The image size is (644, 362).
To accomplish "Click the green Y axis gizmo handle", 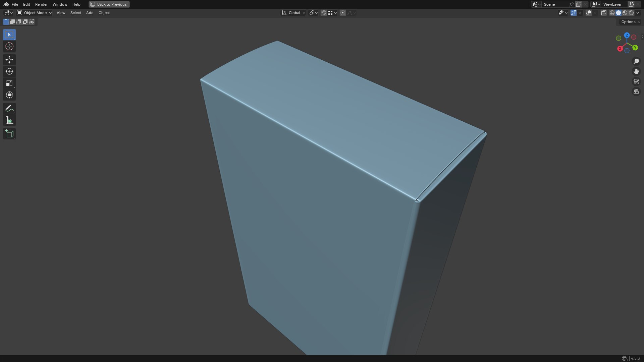I will click(x=635, y=48).
